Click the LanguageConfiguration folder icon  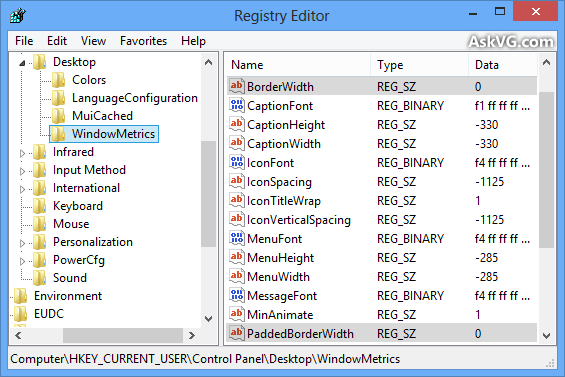click(58, 98)
